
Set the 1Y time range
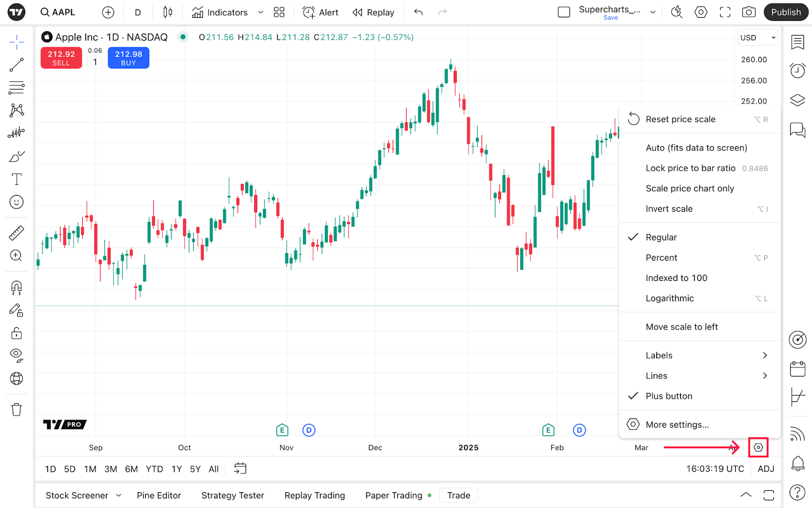pyautogui.click(x=177, y=469)
